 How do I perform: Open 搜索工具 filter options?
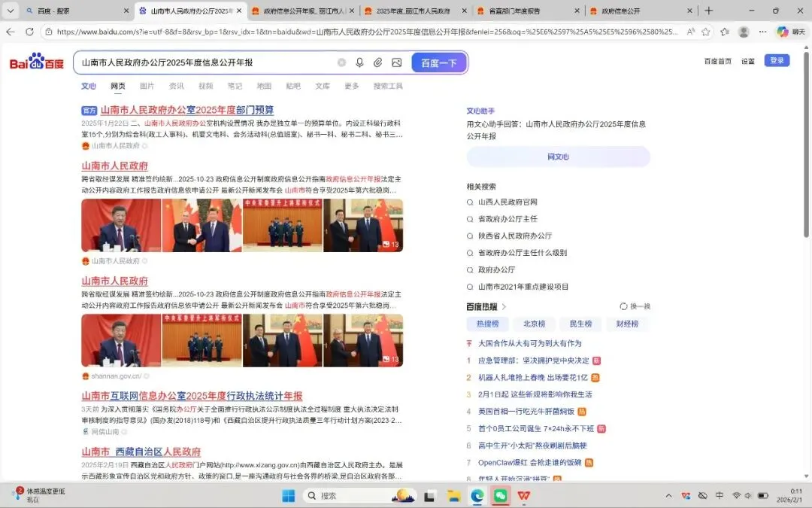coord(388,86)
